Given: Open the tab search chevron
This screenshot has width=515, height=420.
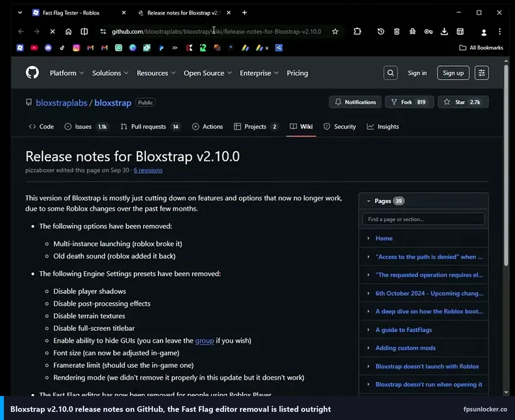Looking at the screenshot, I should 20,12.
